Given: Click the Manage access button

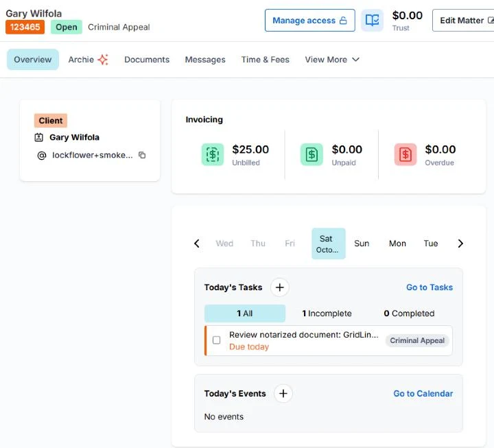Looking at the screenshot, I should pyautogui.click(x=309, y=21).
